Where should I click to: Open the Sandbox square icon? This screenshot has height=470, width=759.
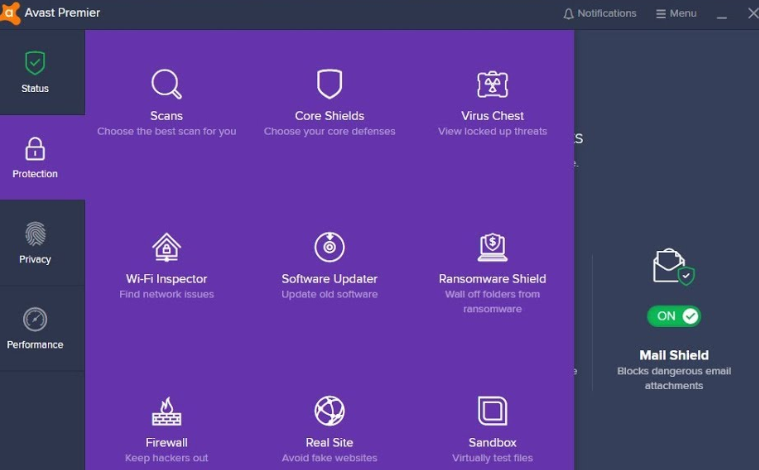point(492,411)
